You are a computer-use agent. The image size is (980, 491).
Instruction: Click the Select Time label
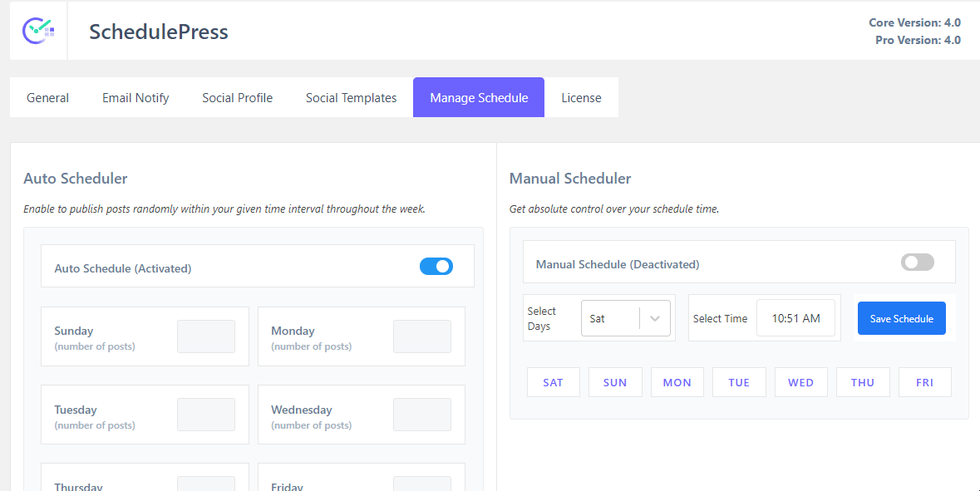pyautogui.click(x=720, y=318)
